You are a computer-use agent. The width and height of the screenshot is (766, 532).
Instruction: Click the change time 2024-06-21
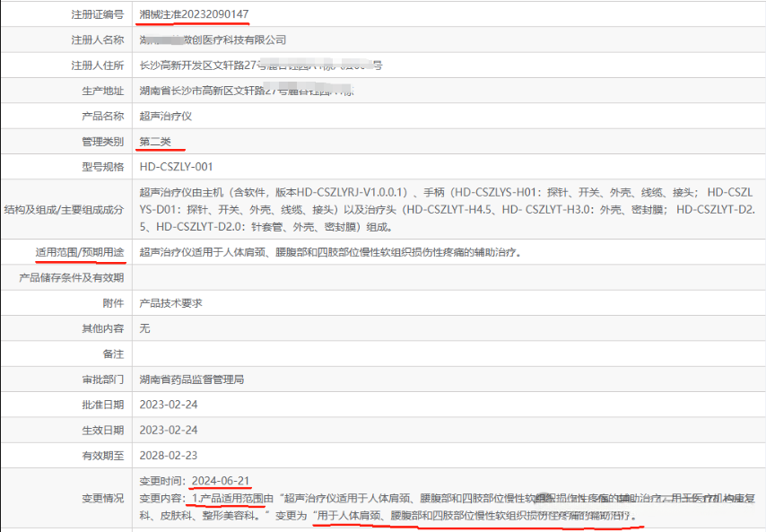(x=221, y=480)
